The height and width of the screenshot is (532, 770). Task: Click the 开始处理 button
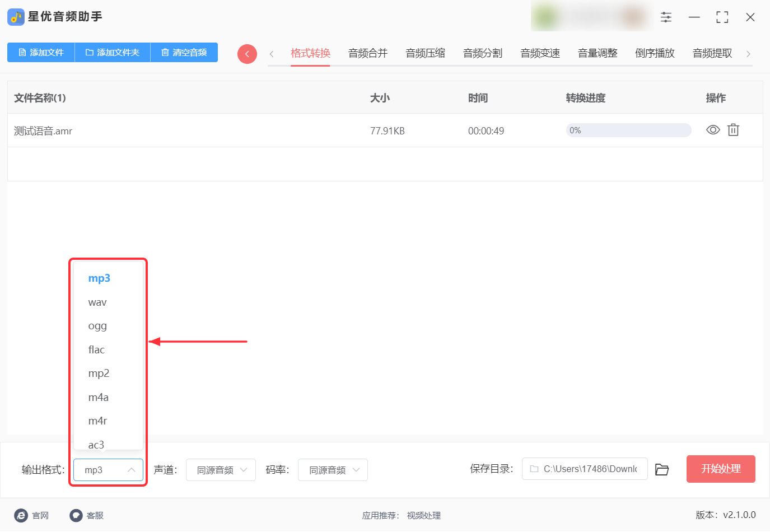click(x=721, y=469)
